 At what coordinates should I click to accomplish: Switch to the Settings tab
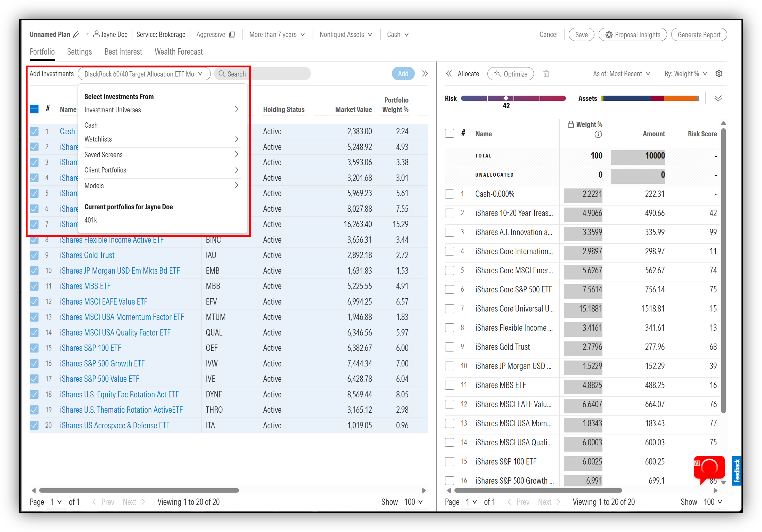coord(79,52)
